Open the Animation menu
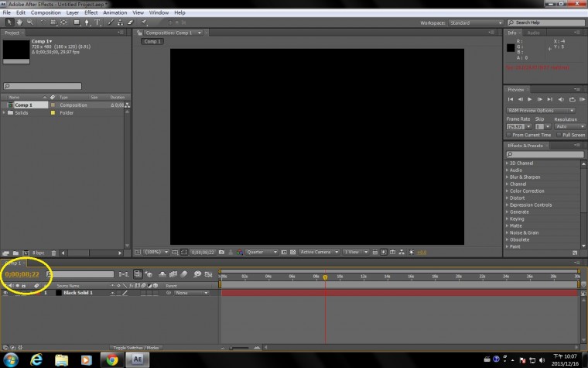This screenshot has height=368, width=588. [x=115, y=13]
